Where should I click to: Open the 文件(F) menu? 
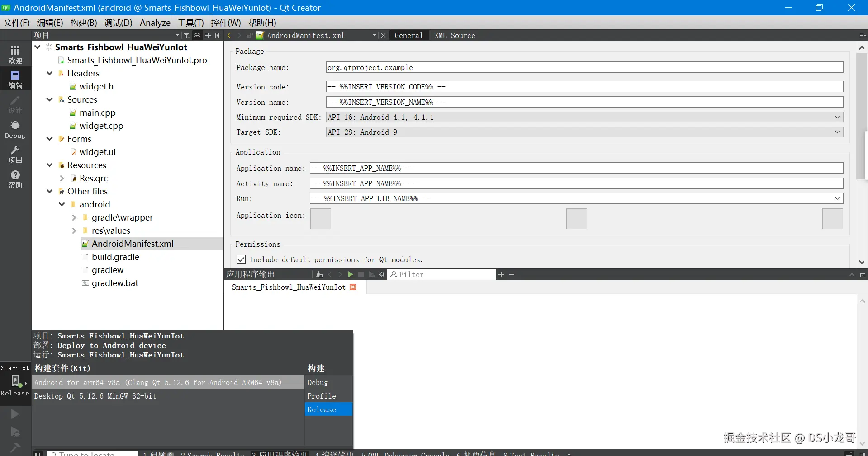17,23
